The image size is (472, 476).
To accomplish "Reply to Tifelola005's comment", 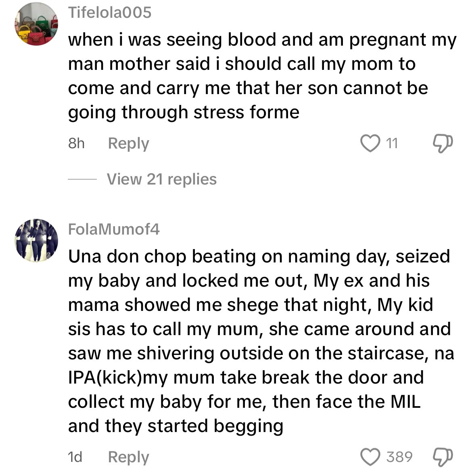I will (128, 143).
